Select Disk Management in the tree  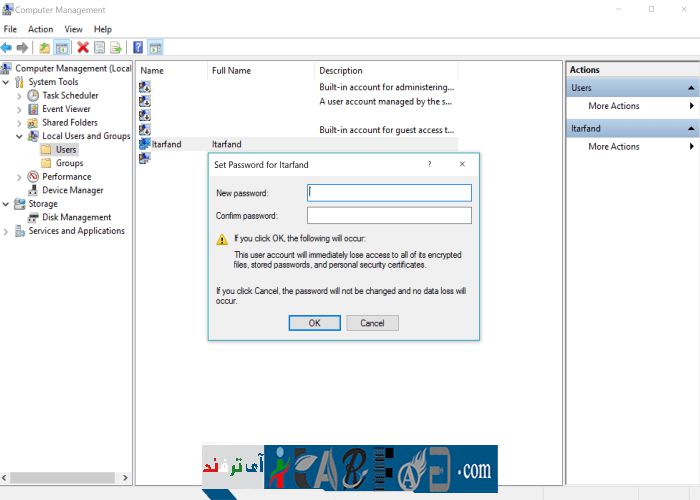[76, 217]
